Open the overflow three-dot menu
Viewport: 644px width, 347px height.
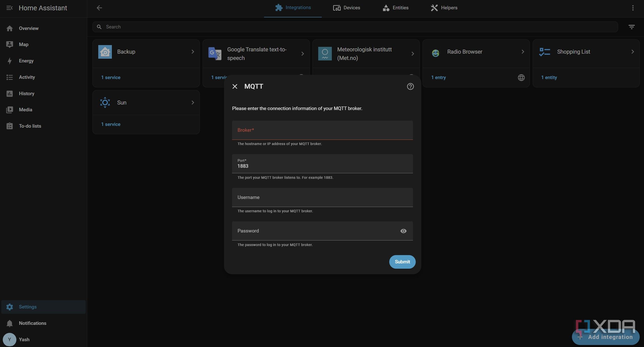633,8
